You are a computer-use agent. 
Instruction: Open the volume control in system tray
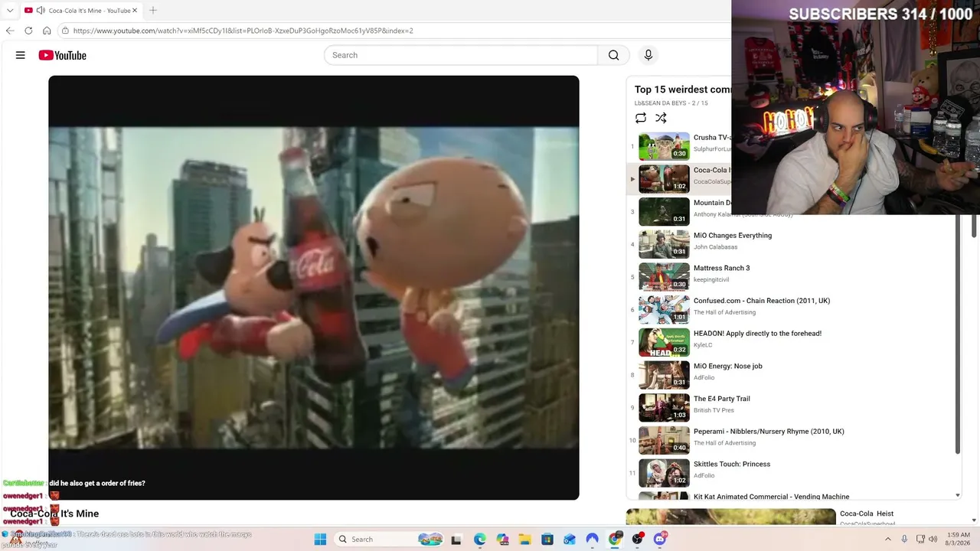coord(933,540)
